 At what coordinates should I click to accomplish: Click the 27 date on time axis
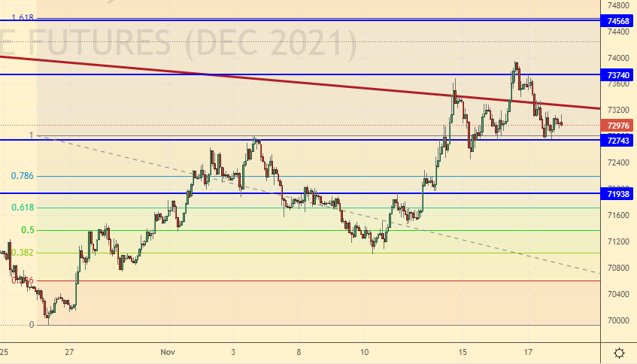(x=69, y=352)
